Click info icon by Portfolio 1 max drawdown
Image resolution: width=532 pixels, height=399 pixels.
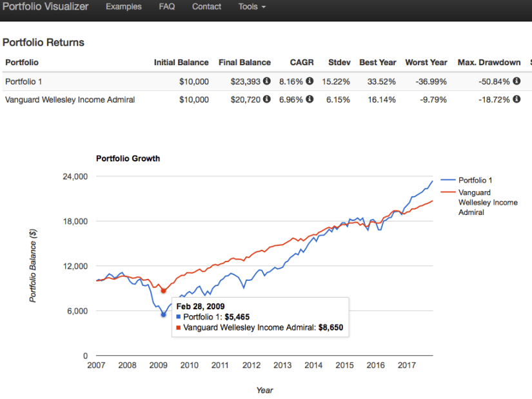click(516, 82)
